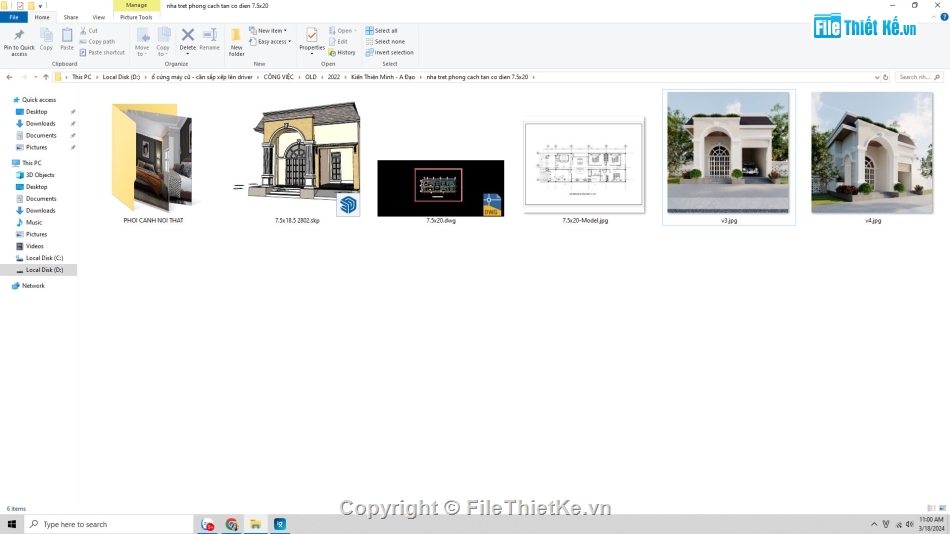Open the Easy access dropdown

click(x=270, y=41)
